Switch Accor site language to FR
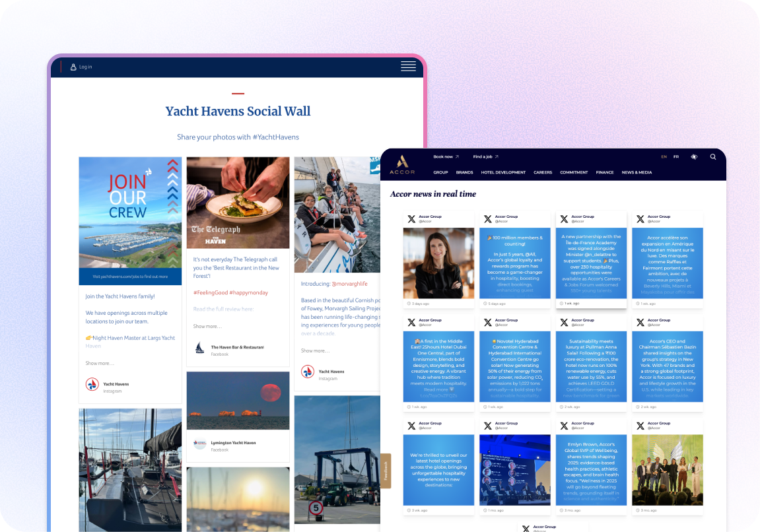Screen dimensions: 760x532 675,156
